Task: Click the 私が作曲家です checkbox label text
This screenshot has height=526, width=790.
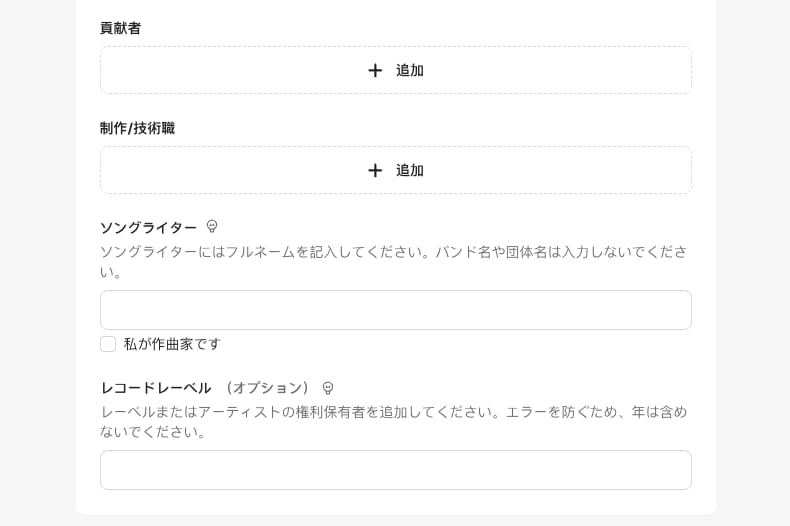Action: [x=172, y=344]
